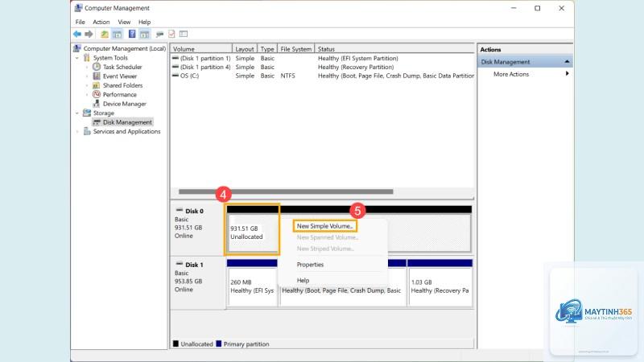Click the NTFS file system cell
The height and width of the screenshot is (362, 644).
point(287,76)
